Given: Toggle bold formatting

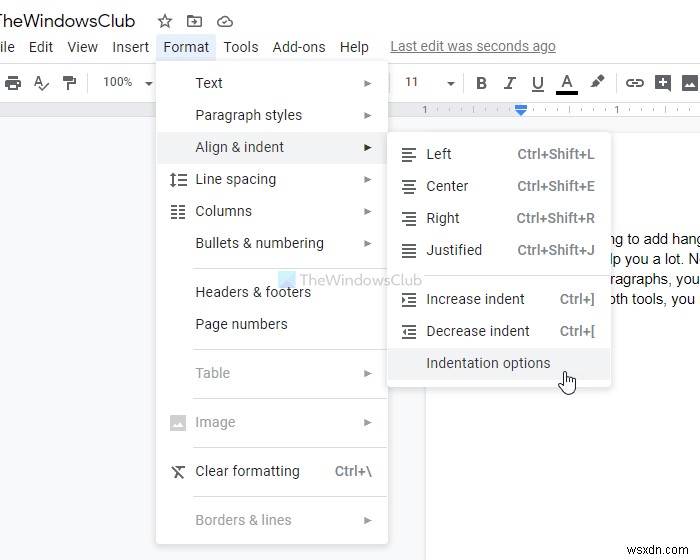Looking at the screenshot, I should (x=481, y=83).
